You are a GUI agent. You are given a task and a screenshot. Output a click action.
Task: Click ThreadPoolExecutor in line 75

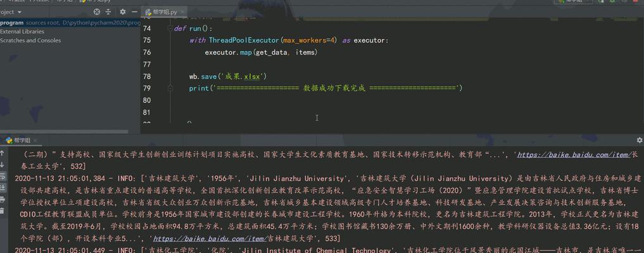(x=244, y=40)
